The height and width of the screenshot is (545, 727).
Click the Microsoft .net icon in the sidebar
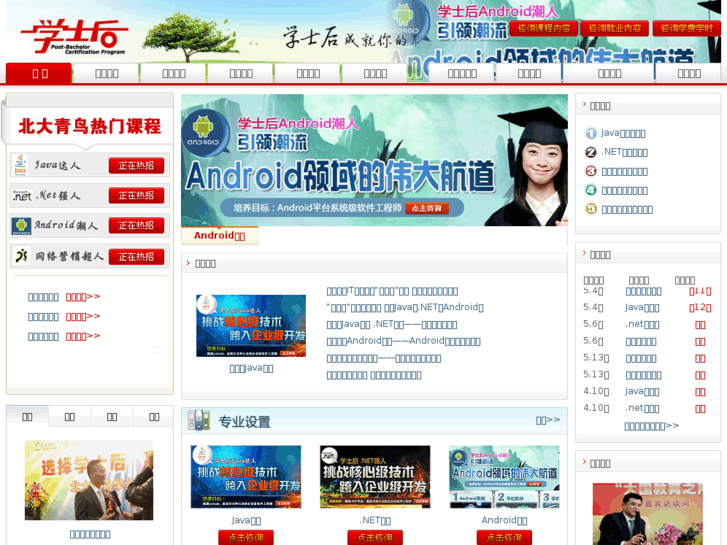pos(22,195)
